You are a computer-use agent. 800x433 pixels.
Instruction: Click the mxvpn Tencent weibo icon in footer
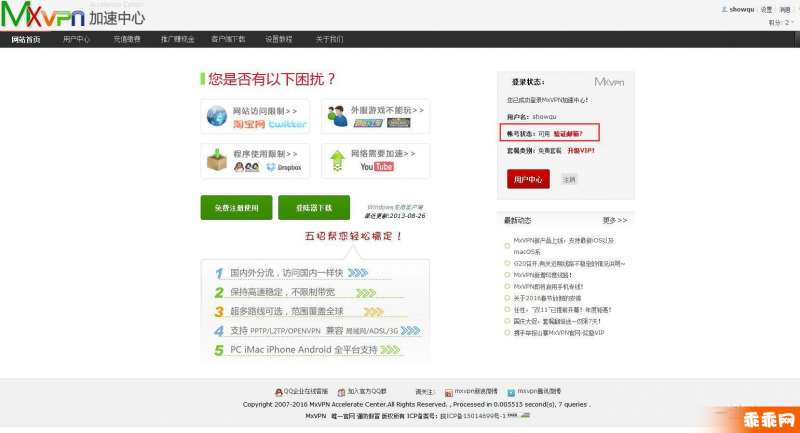511,392
